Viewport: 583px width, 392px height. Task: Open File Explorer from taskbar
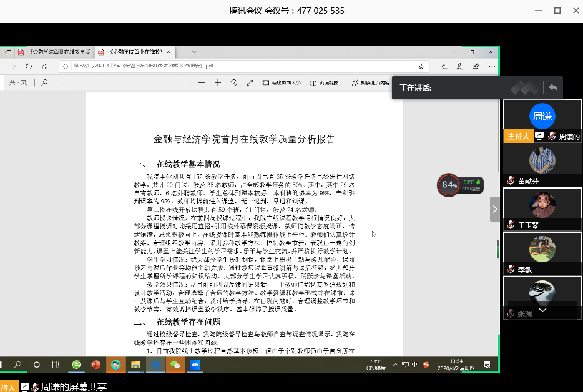135,365
